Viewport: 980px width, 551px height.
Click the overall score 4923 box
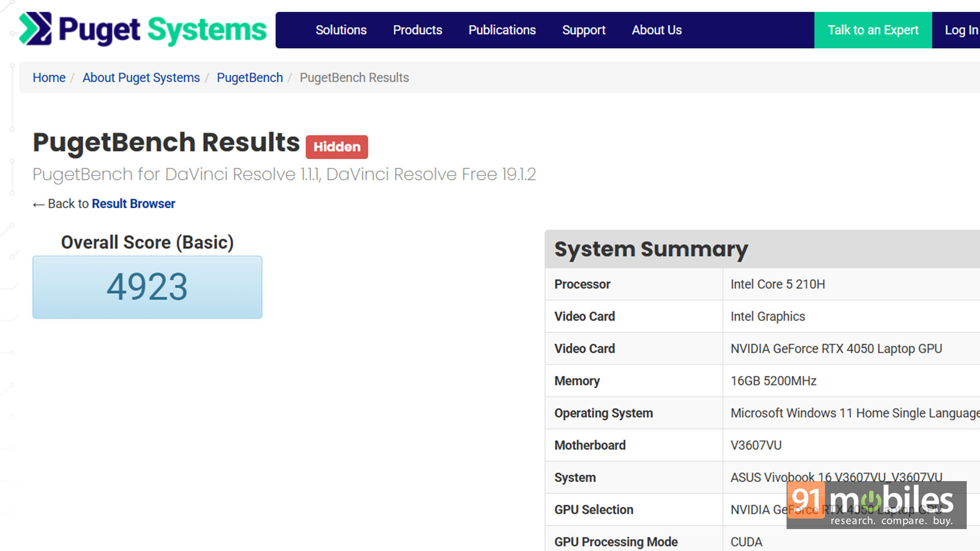click(148, 287)
